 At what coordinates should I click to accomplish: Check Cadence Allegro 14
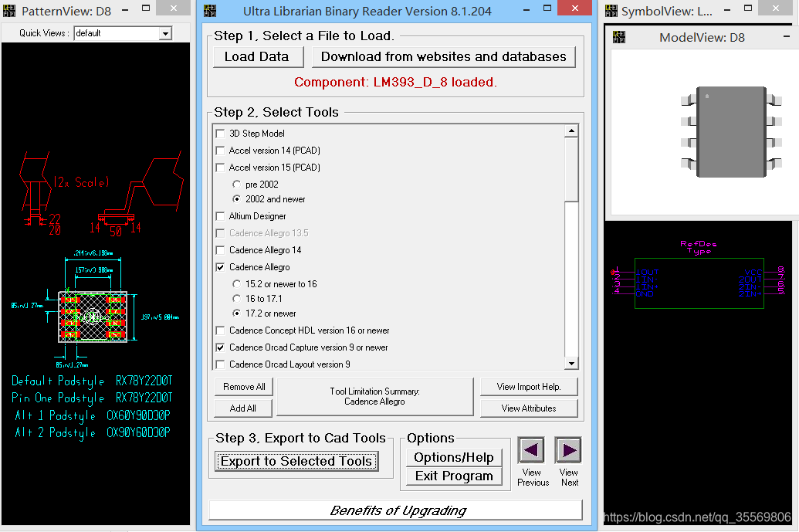click(x=221, y=250)
